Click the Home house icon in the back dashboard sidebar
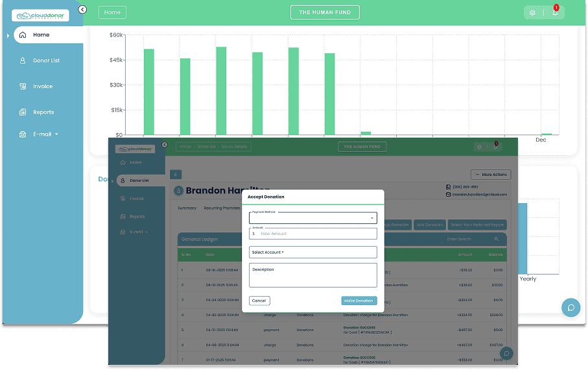The width and height of the screenshot is (588, 370). click(23, 35)
